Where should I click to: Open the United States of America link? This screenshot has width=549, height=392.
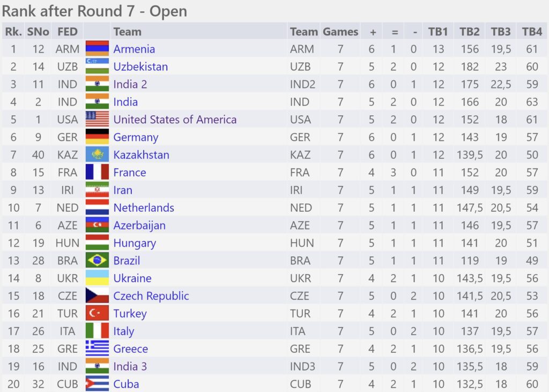pyautogui.click(x=175, y=120)
